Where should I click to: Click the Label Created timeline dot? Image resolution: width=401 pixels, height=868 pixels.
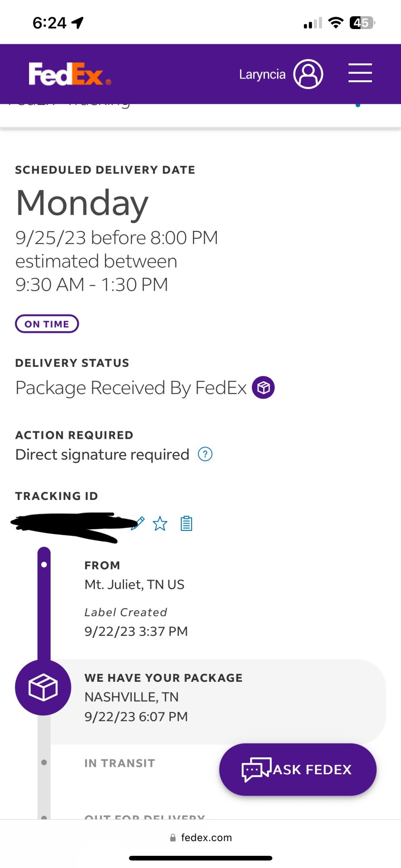(x=44, y=565)
